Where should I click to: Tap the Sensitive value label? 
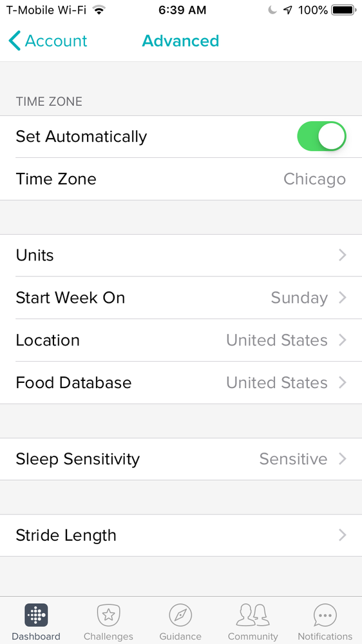click(294, 459)
